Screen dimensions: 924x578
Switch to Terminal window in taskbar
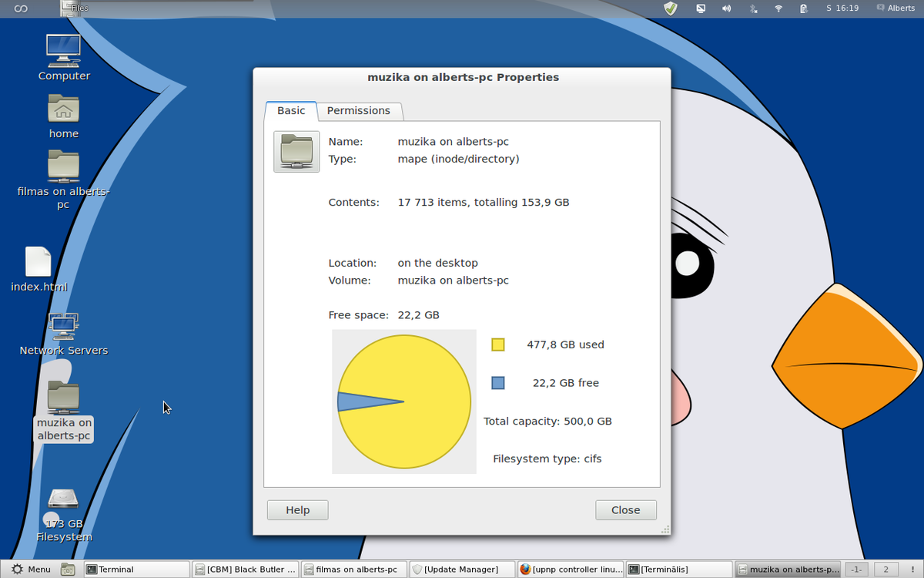(x=136, y=570)
